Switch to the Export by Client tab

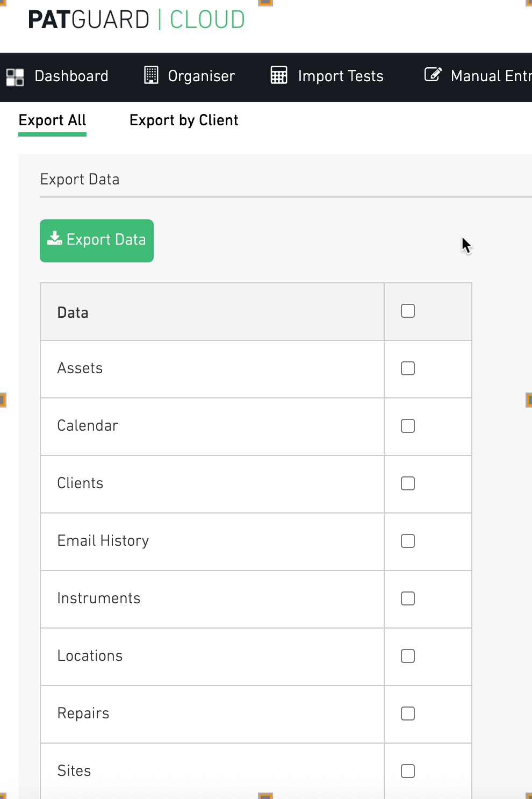point(184,120)
